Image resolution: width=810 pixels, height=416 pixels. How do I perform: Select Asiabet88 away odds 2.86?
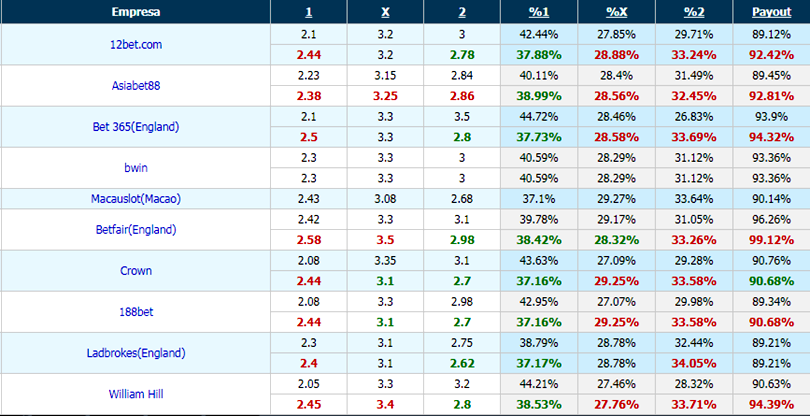pyautogui.click(x=462, y=96)
